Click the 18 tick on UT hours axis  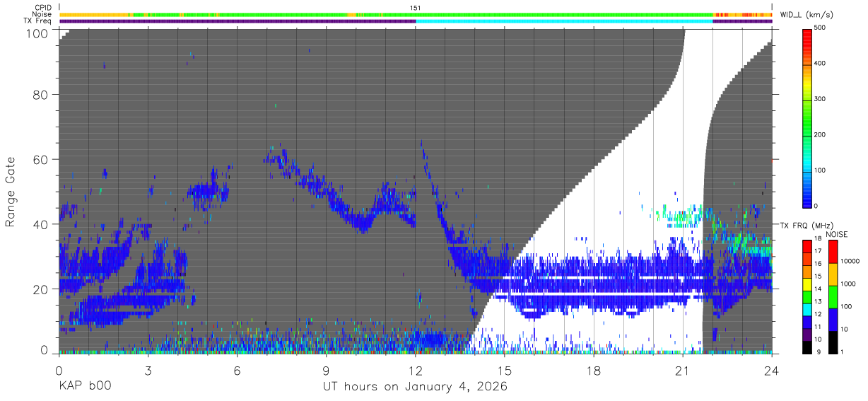tap(594, 371)
